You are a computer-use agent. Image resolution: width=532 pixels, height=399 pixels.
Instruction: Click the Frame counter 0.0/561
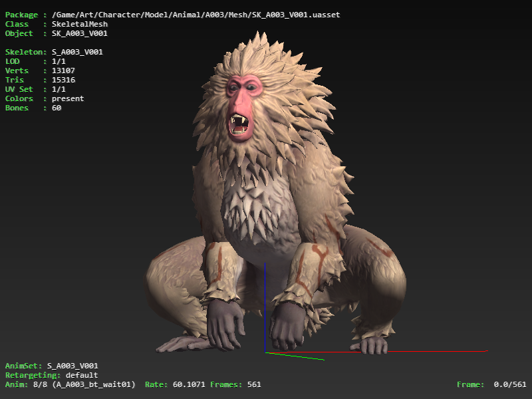coord(510,385)
